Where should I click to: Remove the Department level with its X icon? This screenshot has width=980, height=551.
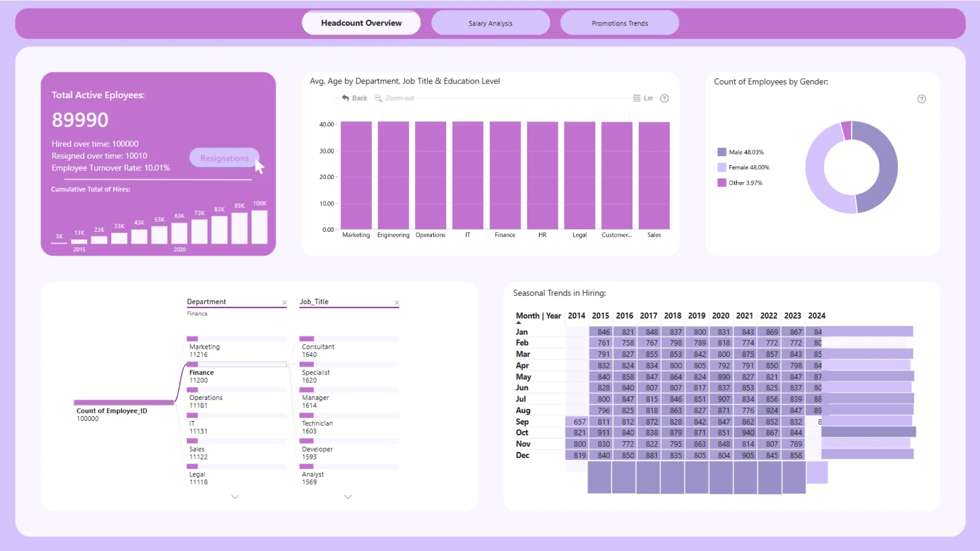tap(284, 303)
